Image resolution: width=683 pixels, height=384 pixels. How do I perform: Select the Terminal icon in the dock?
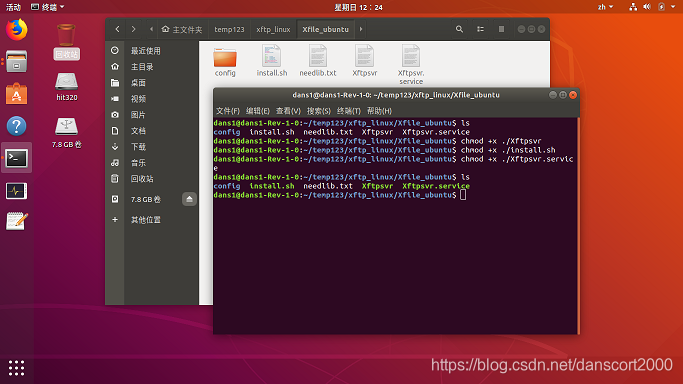coord(17,158)
